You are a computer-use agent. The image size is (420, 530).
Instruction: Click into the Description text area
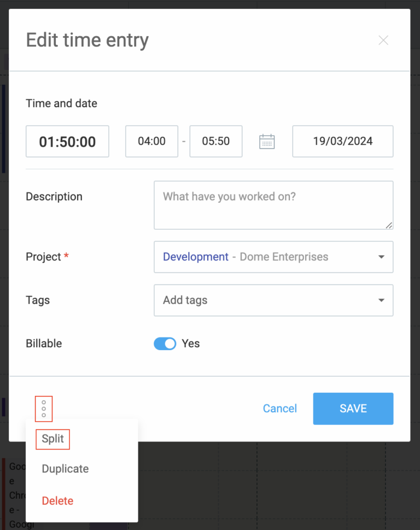pyautogui.click(x=273, y=205)
